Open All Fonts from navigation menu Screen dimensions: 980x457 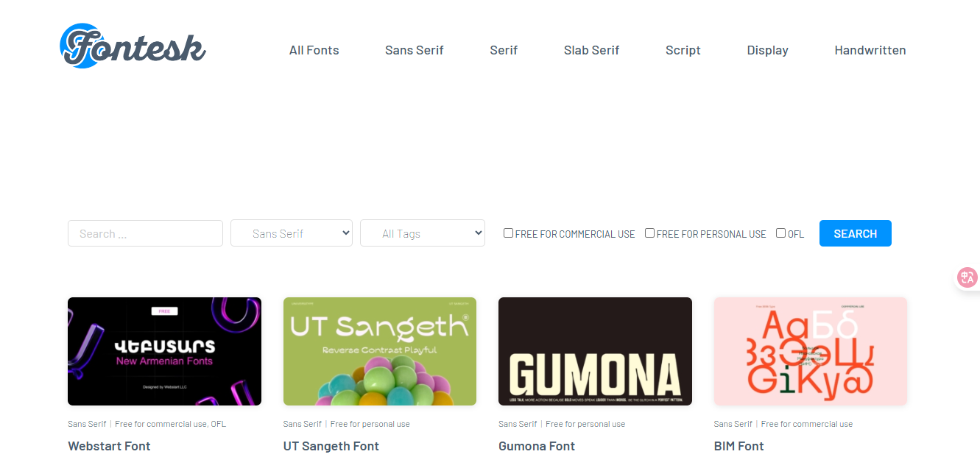click(x=314, y=50)
